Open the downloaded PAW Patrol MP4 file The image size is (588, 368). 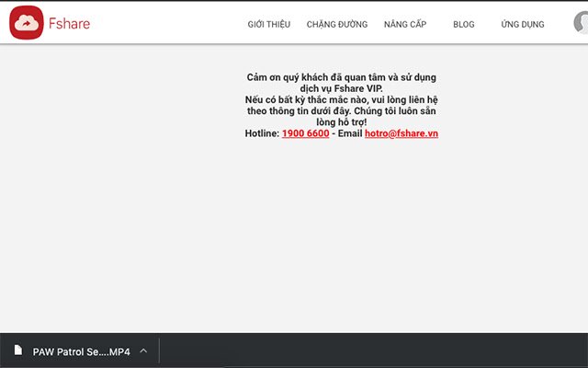tap(82, 351)
